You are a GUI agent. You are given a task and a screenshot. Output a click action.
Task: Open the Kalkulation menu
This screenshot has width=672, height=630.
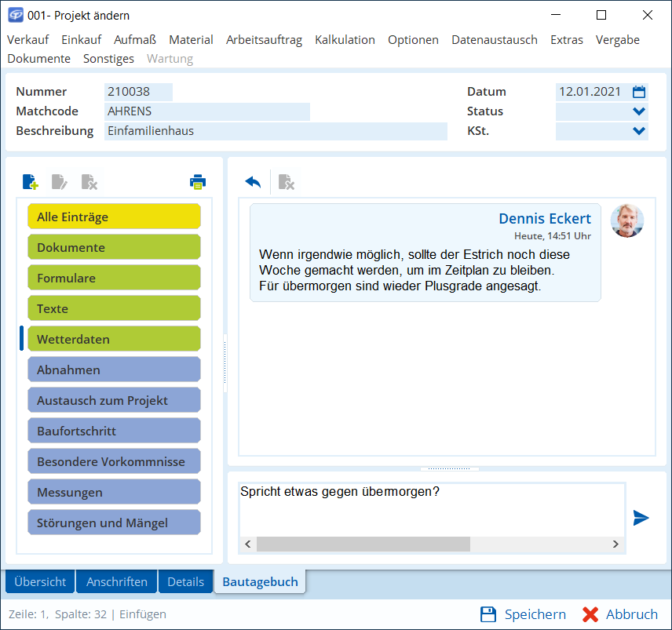345,40
